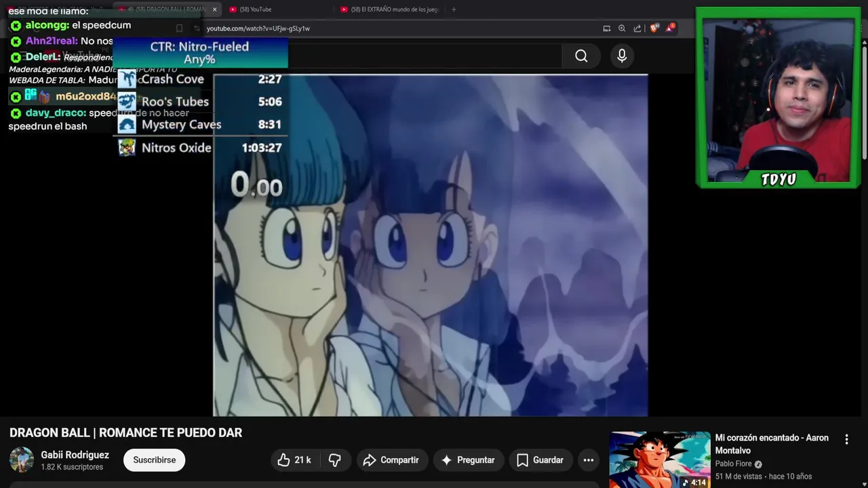Select Roo's Tubes split row
868x488 pixels.
coord(200,102)
